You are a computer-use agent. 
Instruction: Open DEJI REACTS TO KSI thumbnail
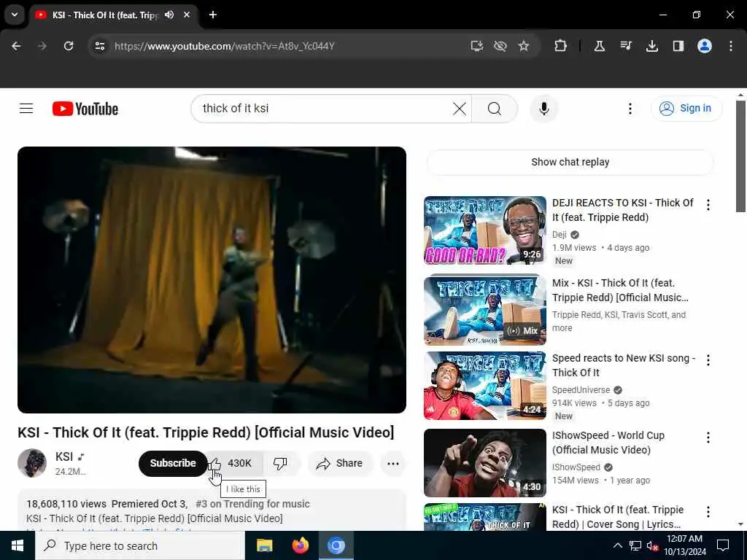[485, 230]
